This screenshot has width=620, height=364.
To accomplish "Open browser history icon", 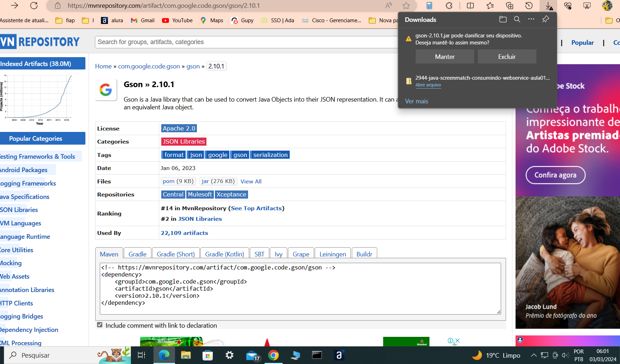I will [x=529, y=6].
